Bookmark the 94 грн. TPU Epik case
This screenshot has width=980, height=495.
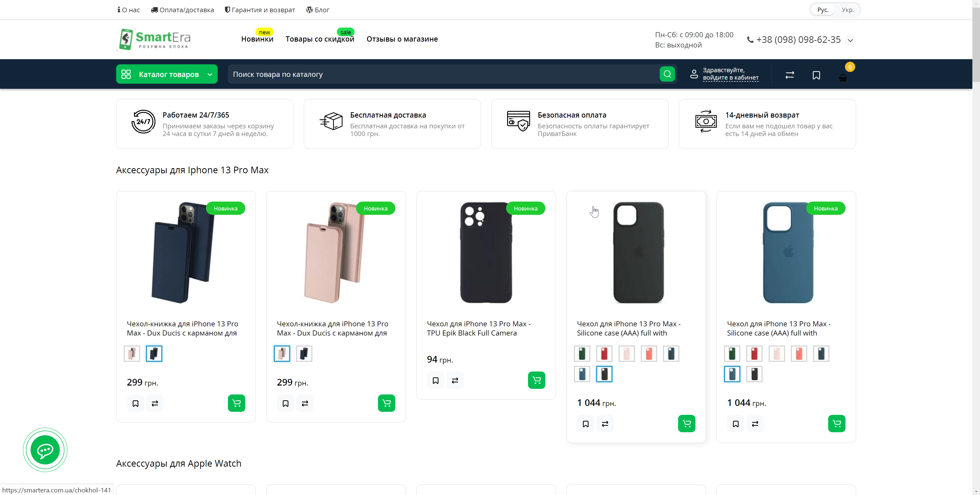click(x=436, y=380)
